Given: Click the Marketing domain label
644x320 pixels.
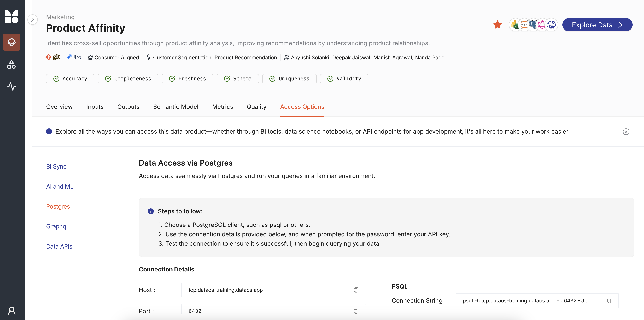Looking at the screenshot, I should coord(61,17).
